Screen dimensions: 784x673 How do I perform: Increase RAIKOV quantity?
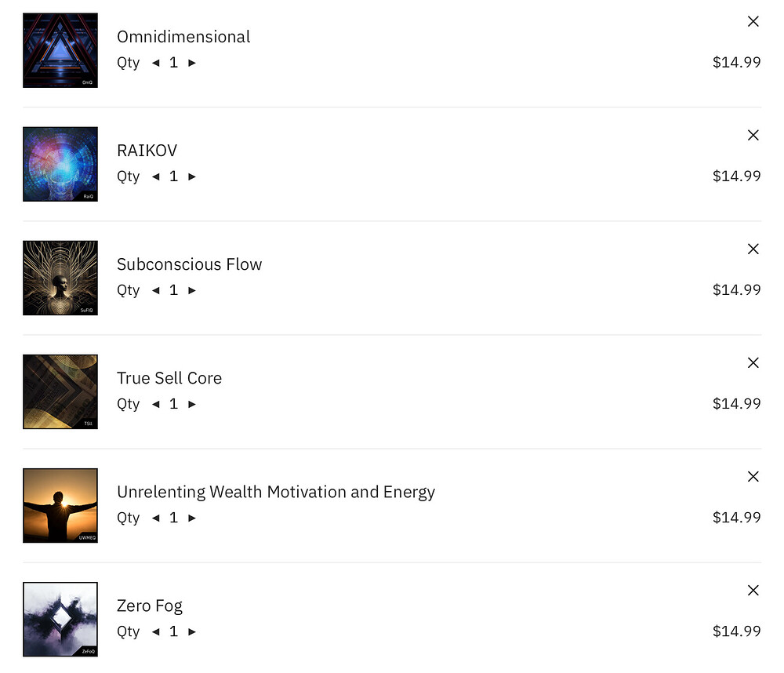point(192,176)
